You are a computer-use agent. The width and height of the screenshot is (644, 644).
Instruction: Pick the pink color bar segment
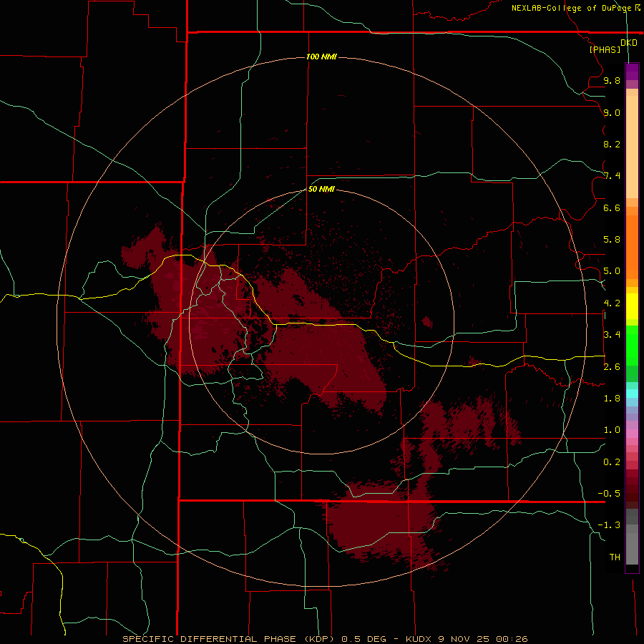click(x=632, y=434)
